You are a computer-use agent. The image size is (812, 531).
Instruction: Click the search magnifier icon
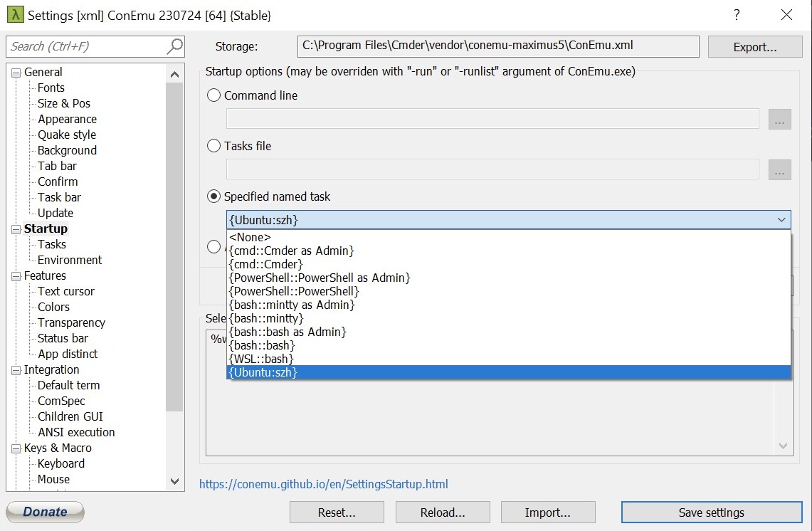174,46
